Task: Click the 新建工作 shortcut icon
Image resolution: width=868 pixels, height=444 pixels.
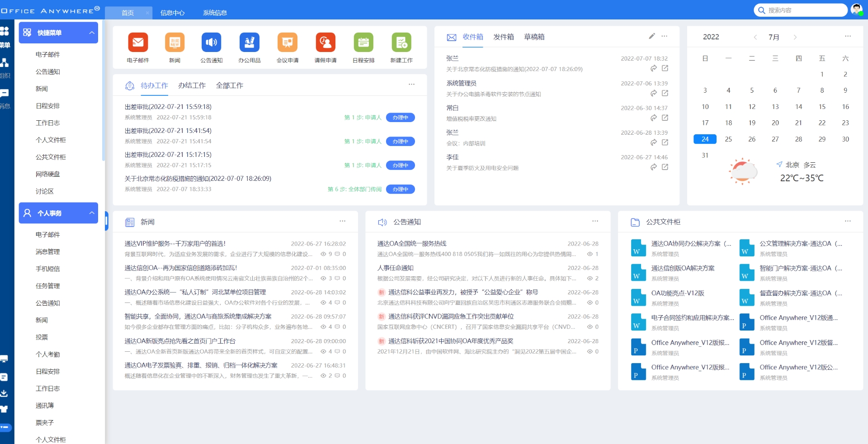Action: (x=401, y=43)
